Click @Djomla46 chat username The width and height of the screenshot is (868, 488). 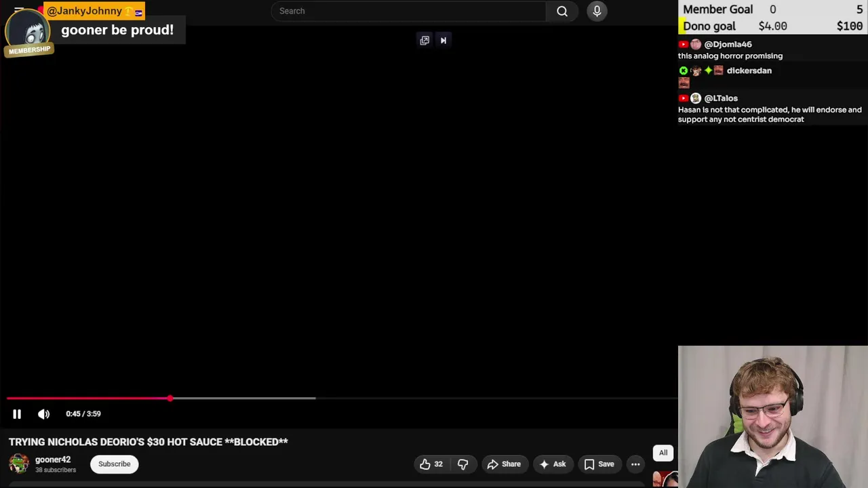728,44
